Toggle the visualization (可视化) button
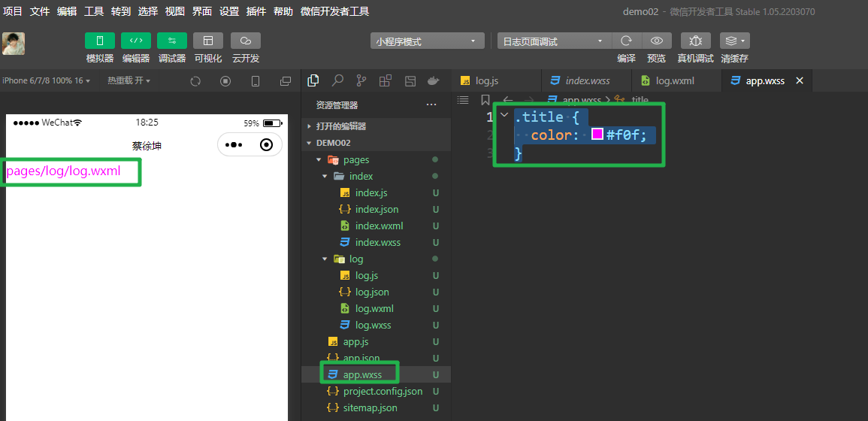868x421 pixels. click(x=208, y=41)
